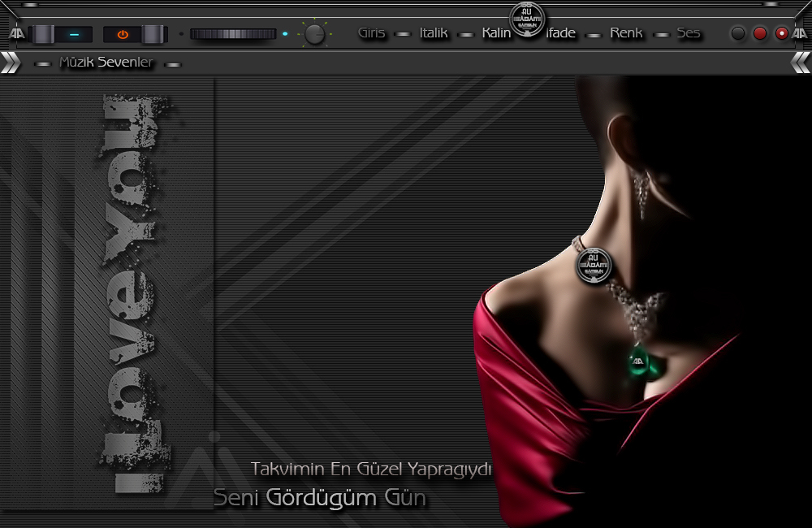Toggle the orange power switch
This screenshot has width=812, height=528.
click(x=134, y=35)
